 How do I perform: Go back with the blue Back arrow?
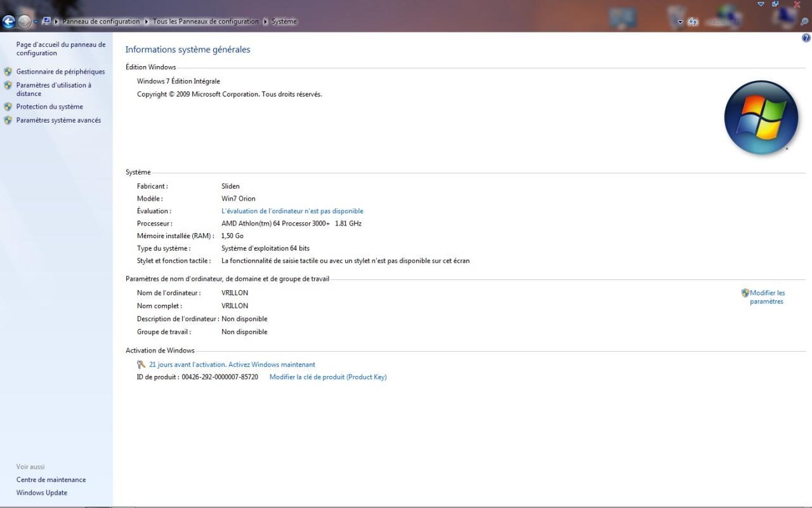point(8,22)
